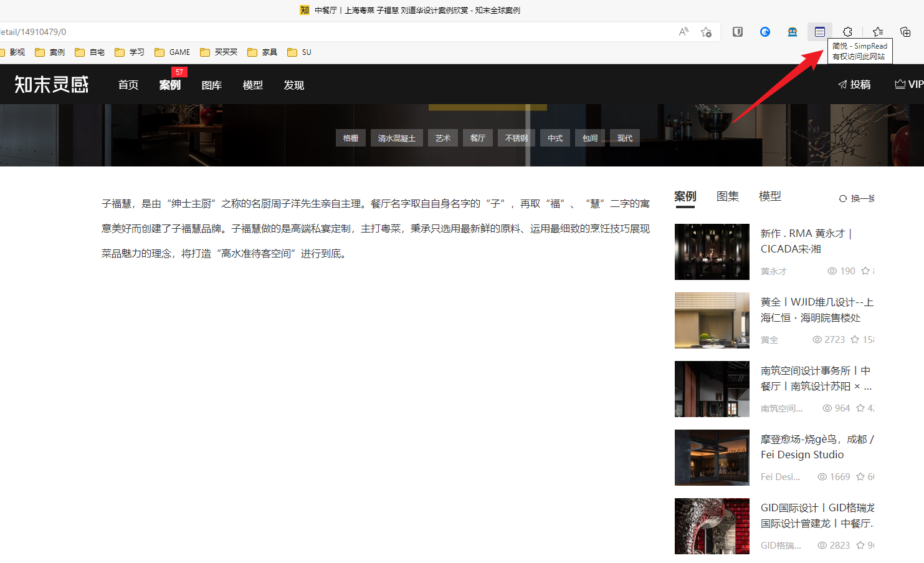Screen dimensions: 924x563
Task: Select the 餐厅 tag
Action: coord(478,138)
